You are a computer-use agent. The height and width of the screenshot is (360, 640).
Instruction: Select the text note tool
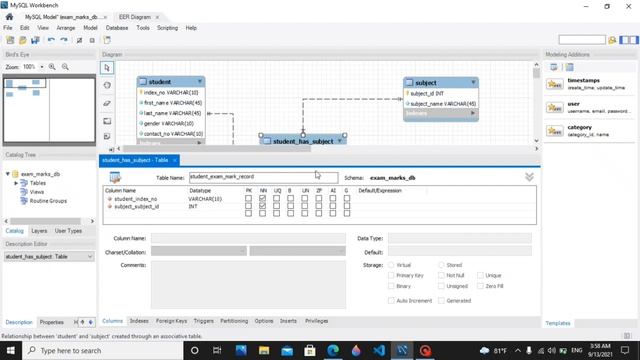(107, 136)
